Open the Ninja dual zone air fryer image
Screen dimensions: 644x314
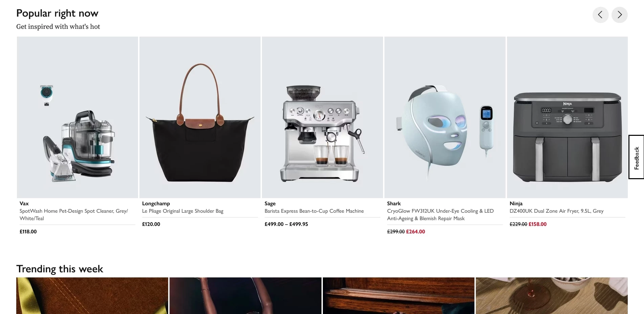tap(567, 117)
